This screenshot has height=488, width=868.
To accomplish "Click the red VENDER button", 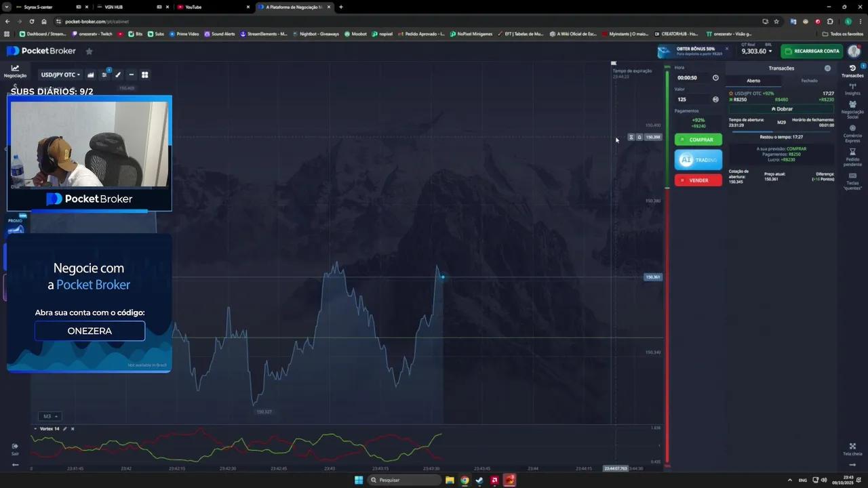I will 698,180.
